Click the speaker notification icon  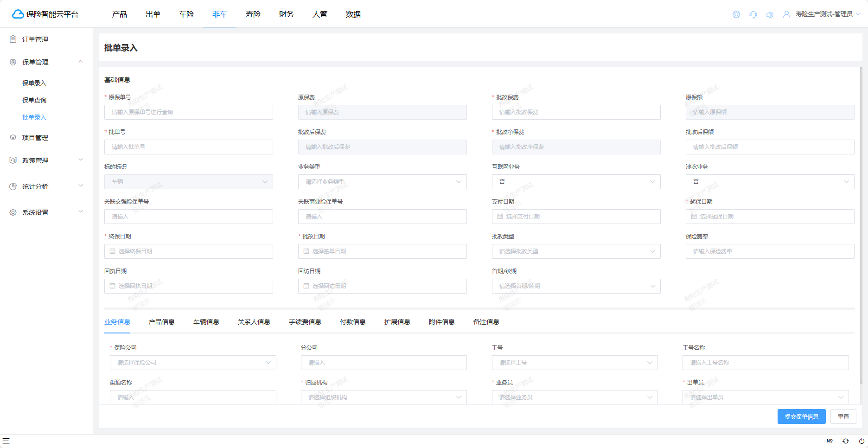pos(770,14)
